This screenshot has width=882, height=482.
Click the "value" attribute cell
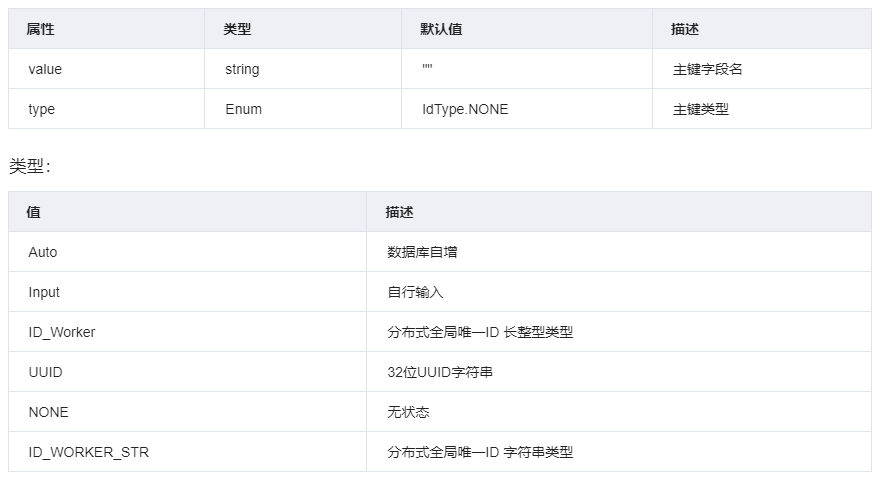(x=45, y=69)
